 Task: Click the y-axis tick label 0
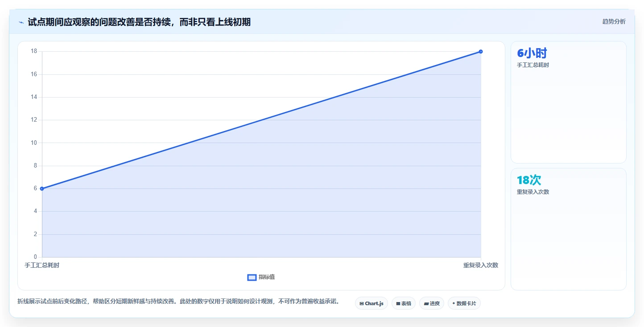pos(35,257)
